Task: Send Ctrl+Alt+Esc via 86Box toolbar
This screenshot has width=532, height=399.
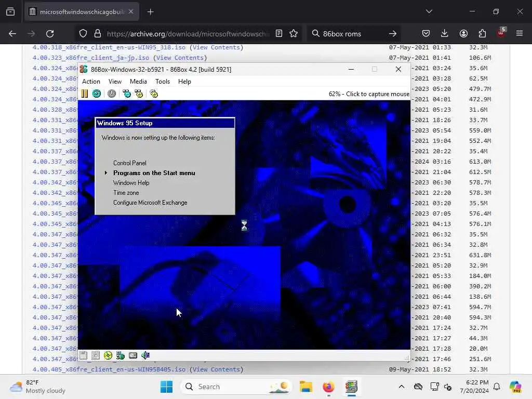Action: [139, 94]
